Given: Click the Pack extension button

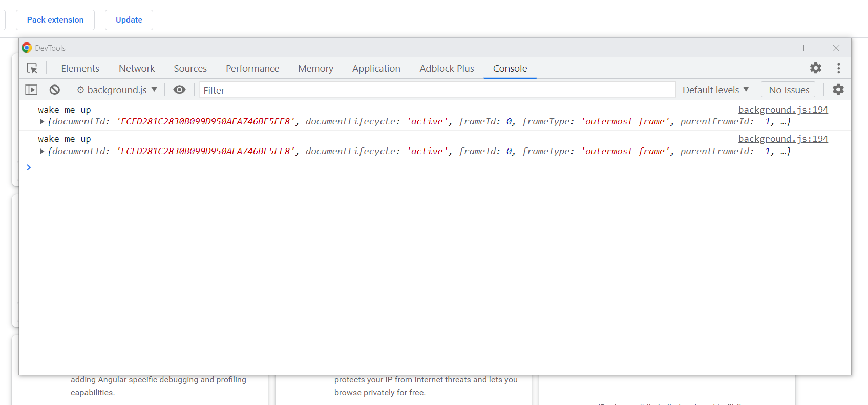Looking at the screenshot, I should 55,20.
